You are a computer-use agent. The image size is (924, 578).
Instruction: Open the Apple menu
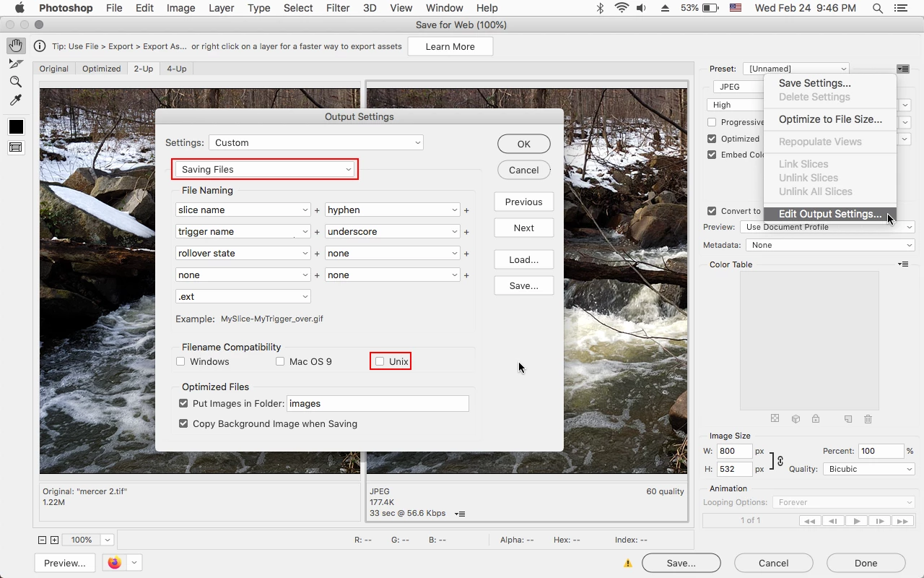(19, 8)
